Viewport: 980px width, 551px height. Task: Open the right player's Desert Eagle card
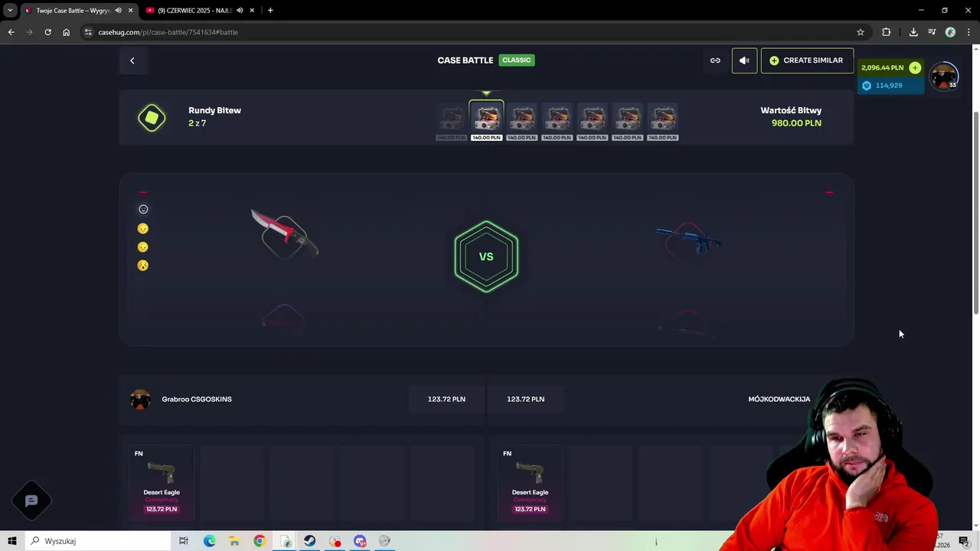tap(530, 482)
